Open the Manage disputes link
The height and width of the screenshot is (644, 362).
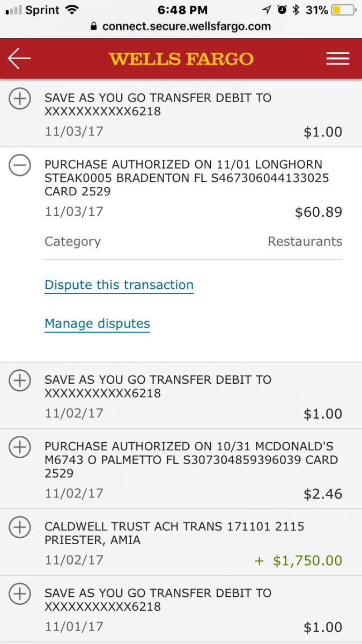[97, 324]
